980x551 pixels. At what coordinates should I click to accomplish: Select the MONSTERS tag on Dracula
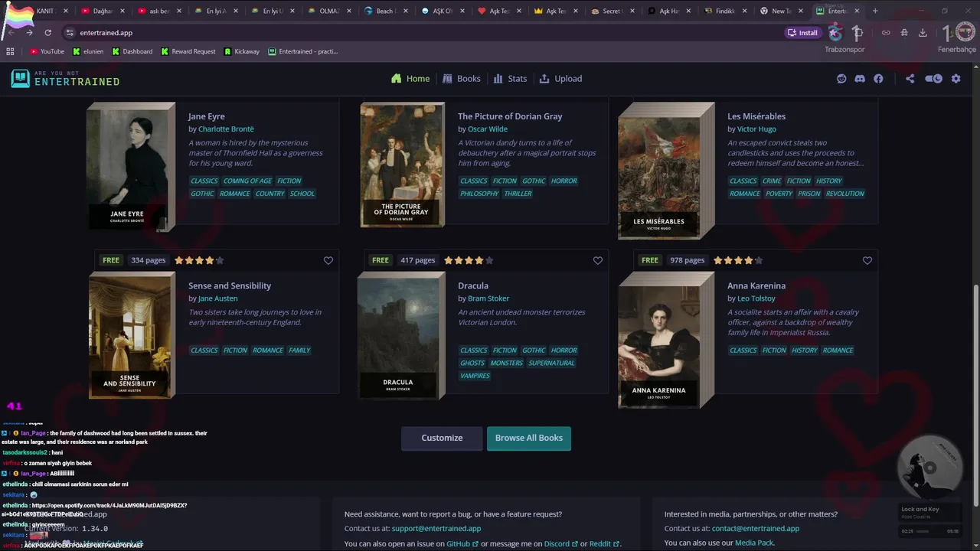pos(506,363)
